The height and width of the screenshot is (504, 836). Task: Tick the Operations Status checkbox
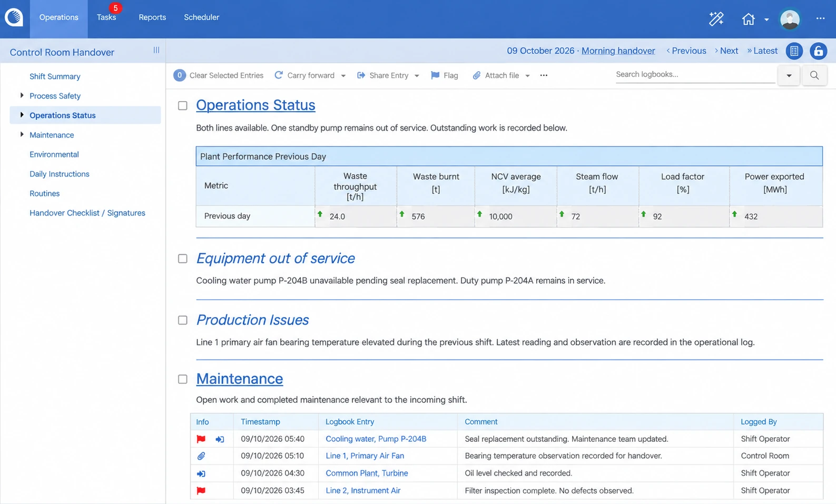pos(183,106)
